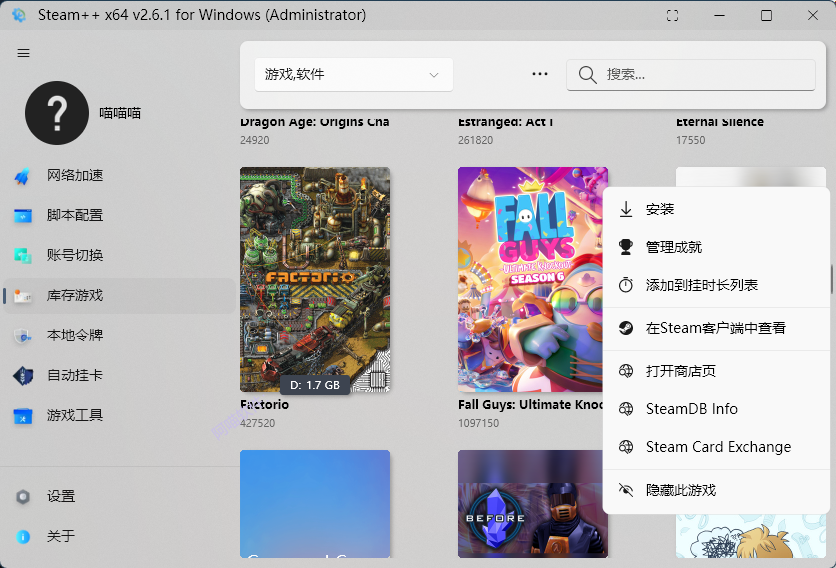Image resolution: width=836 pixels, height=568 pixels.
Task: Click the trophy icon beside 管理成就
Action: pos(626,247)
